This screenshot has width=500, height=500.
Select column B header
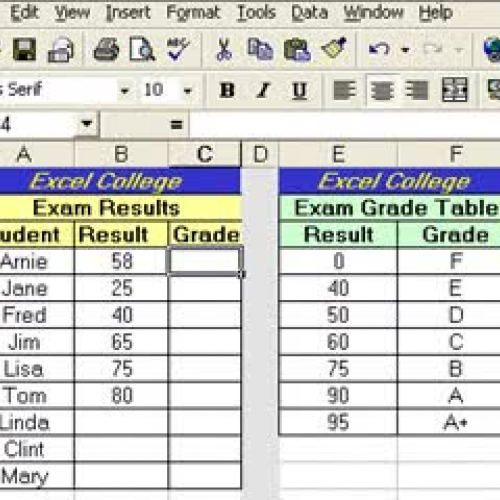pyautogui.click(x=121, y=154)
